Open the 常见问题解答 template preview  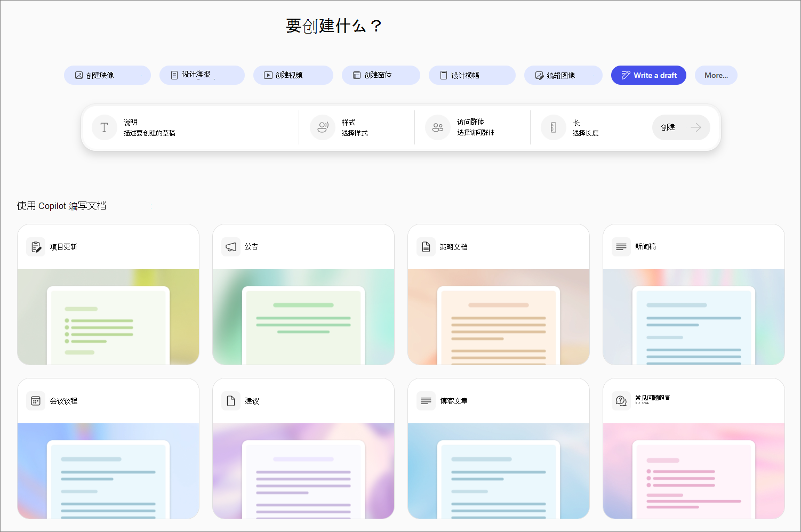tap(694, 471)
